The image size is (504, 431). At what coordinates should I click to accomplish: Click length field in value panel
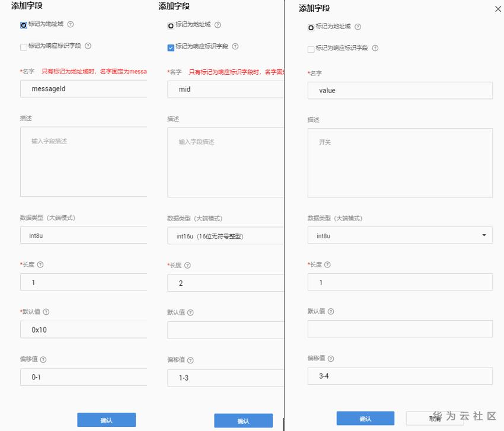pos(400,282)
